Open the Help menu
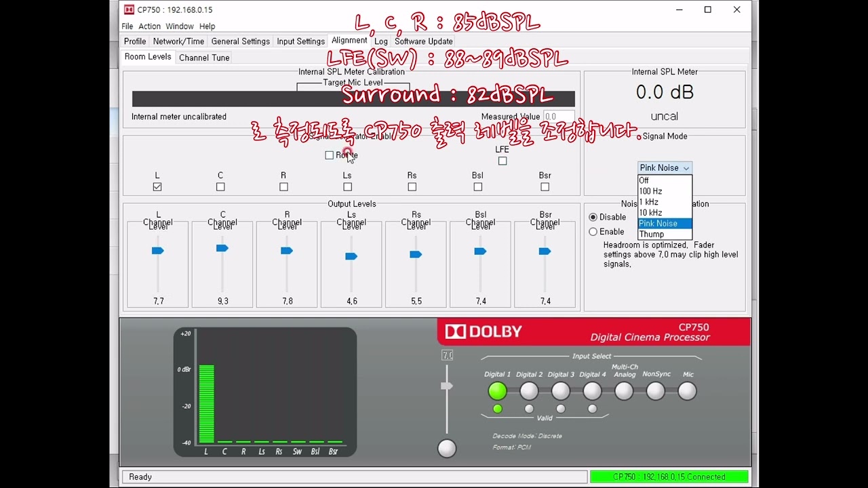This screenshot has width=868, height=488. (207, 26)
